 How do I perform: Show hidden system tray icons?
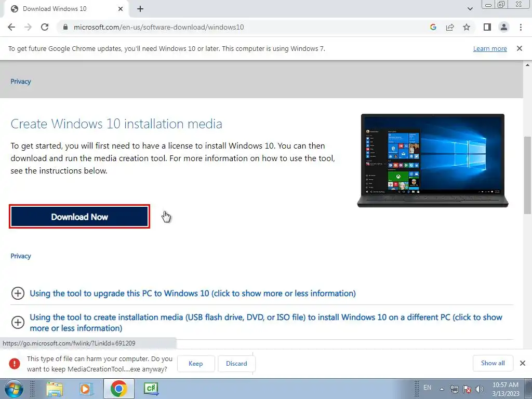[x=442, y=389]
